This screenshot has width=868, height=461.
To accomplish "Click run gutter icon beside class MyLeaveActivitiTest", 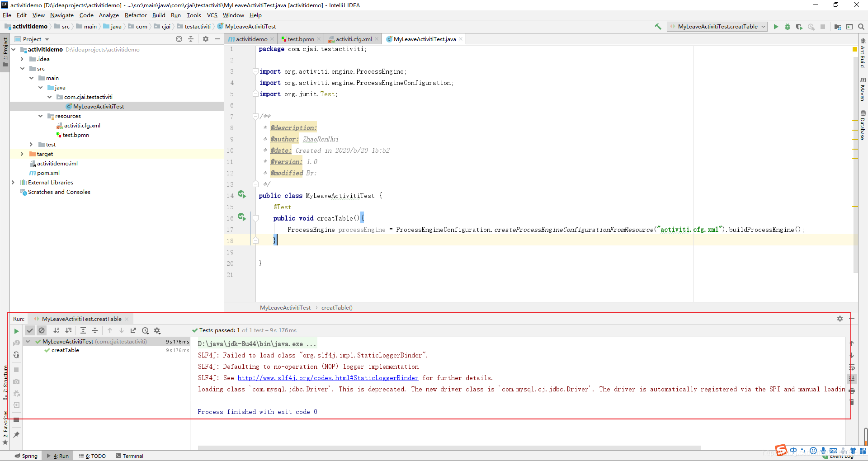I will click(x=242, y=195).
